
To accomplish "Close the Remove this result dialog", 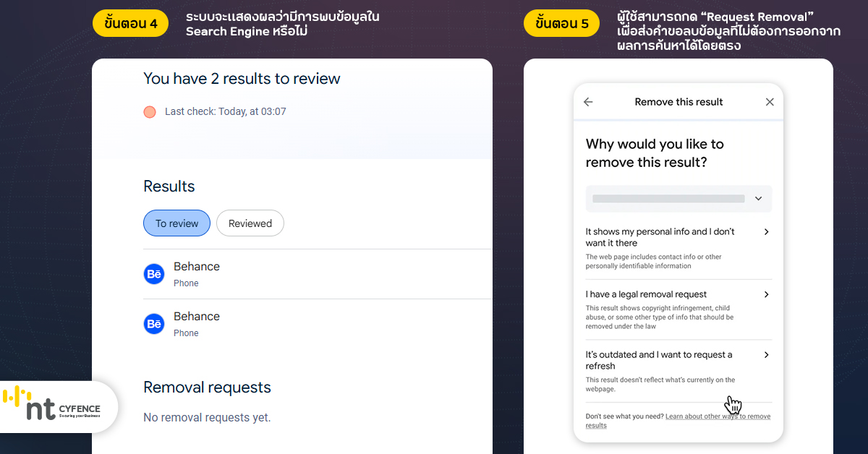I will pos(770,102).
